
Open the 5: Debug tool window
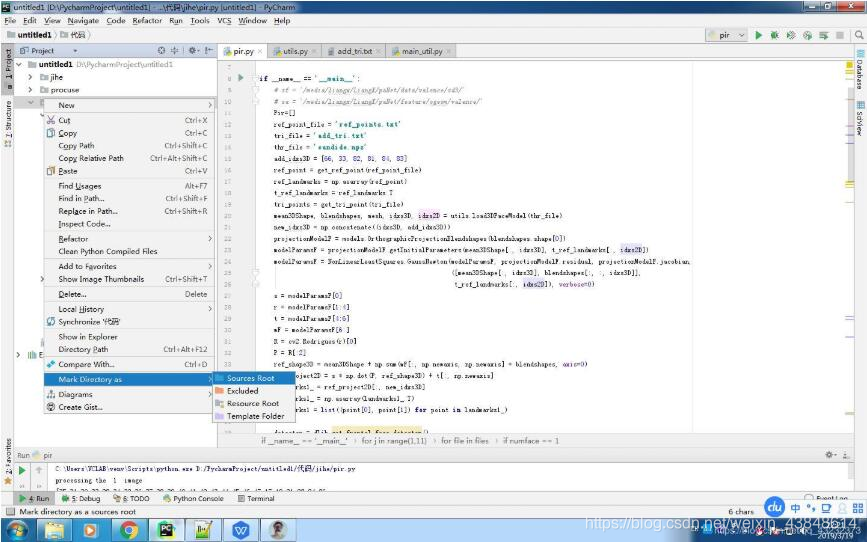tap(81, 498)
